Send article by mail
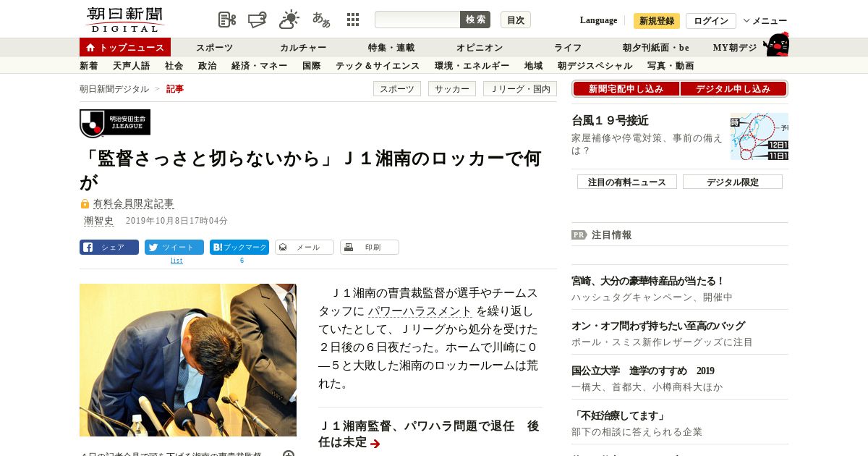Screen dimensions: 868x456 (x=305, y=247)
